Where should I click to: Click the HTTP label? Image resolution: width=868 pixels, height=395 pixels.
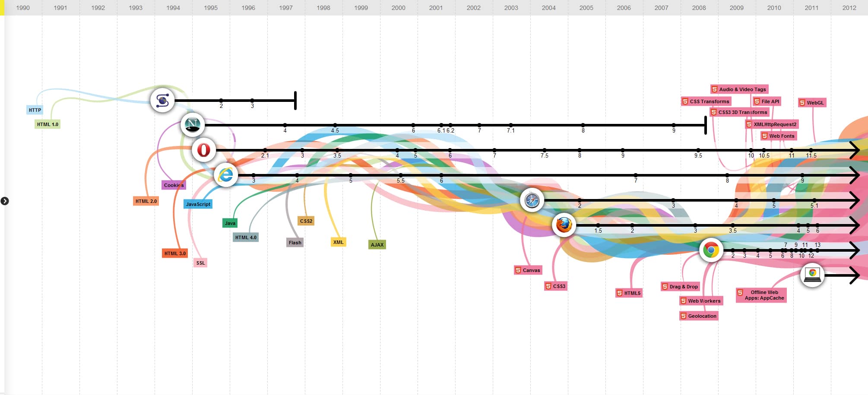[35, 110]
